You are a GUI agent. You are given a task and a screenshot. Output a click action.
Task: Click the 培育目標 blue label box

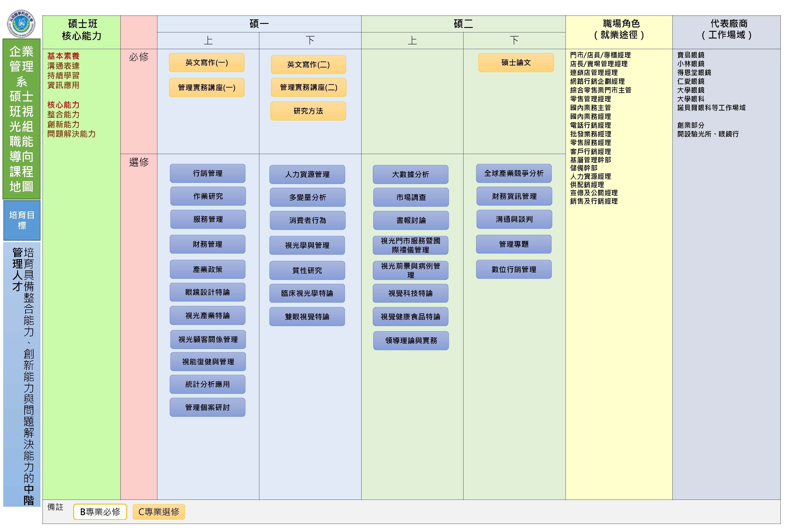pyautogui.click(x=22, y=220)
